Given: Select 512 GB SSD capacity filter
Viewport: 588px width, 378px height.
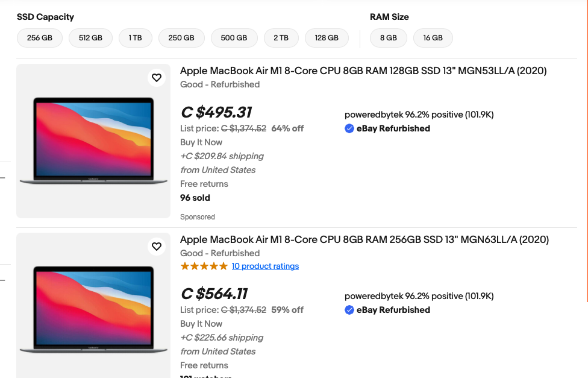Looking at the screenshot, I should coord(90,37).
